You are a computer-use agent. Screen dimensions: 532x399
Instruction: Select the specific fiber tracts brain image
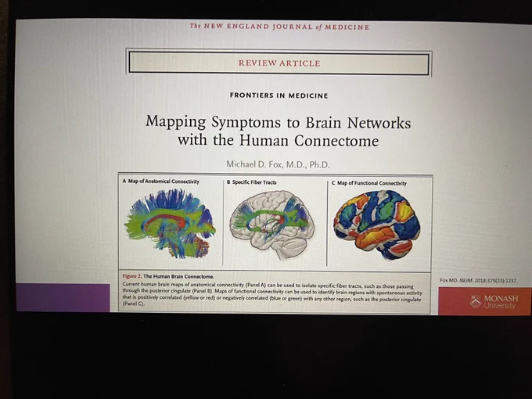coord(272,225)
